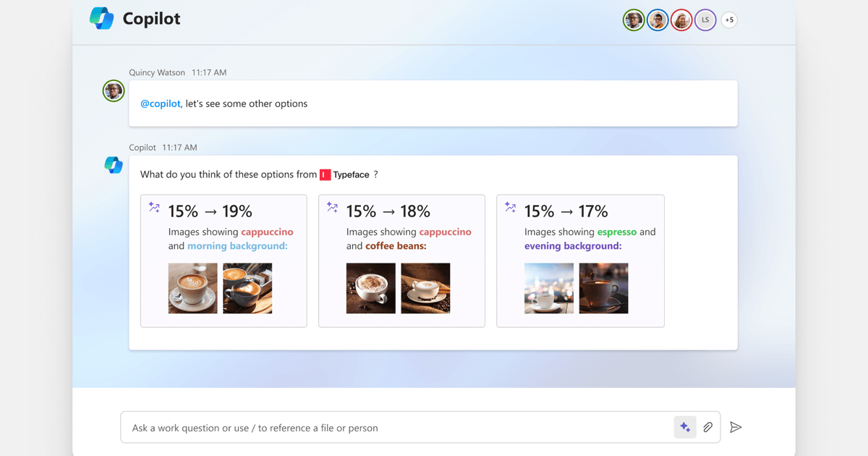Attach a file using the paperclip icon
Image resolution: width=868 pixels, height=456 pixels.
click(x=707, y=427)
